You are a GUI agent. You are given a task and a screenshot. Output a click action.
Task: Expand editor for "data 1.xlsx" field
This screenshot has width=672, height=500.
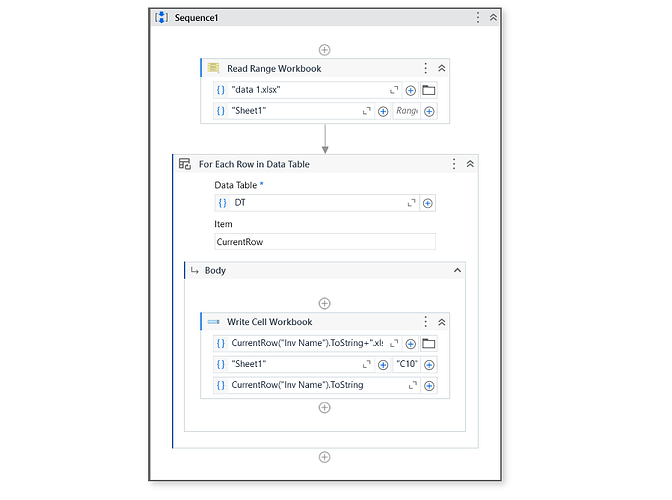394,90
